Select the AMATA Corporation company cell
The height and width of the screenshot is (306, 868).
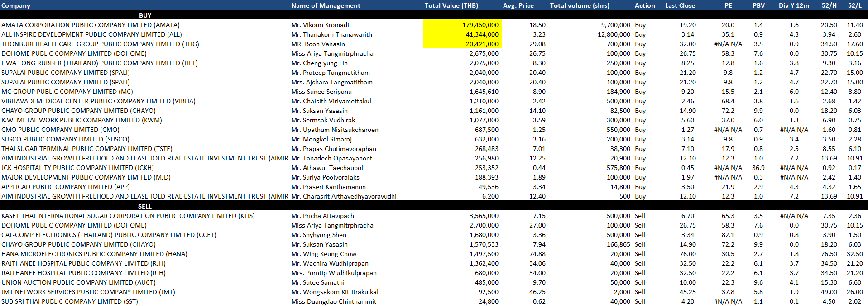91,25
